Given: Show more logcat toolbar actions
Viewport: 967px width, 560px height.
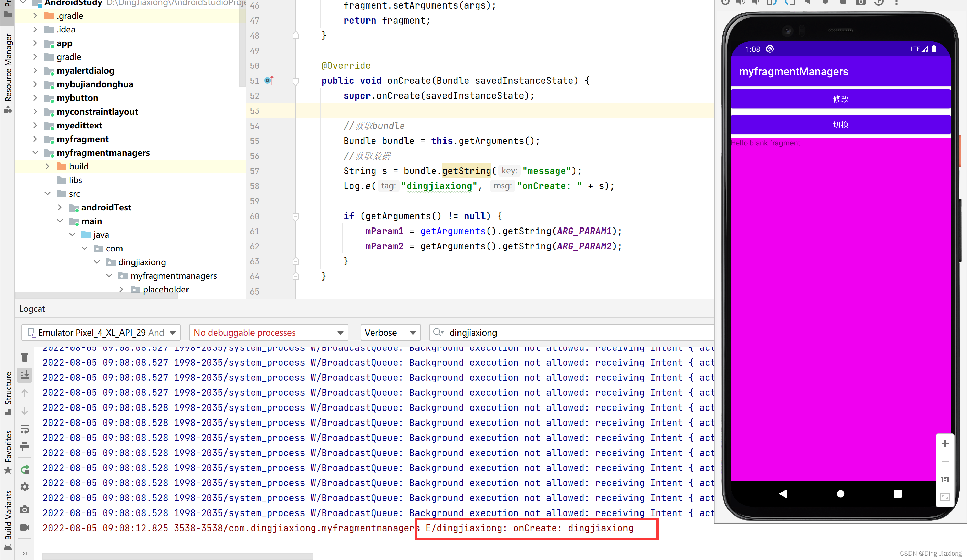Looking at the screenshot, I should (25, 553).
